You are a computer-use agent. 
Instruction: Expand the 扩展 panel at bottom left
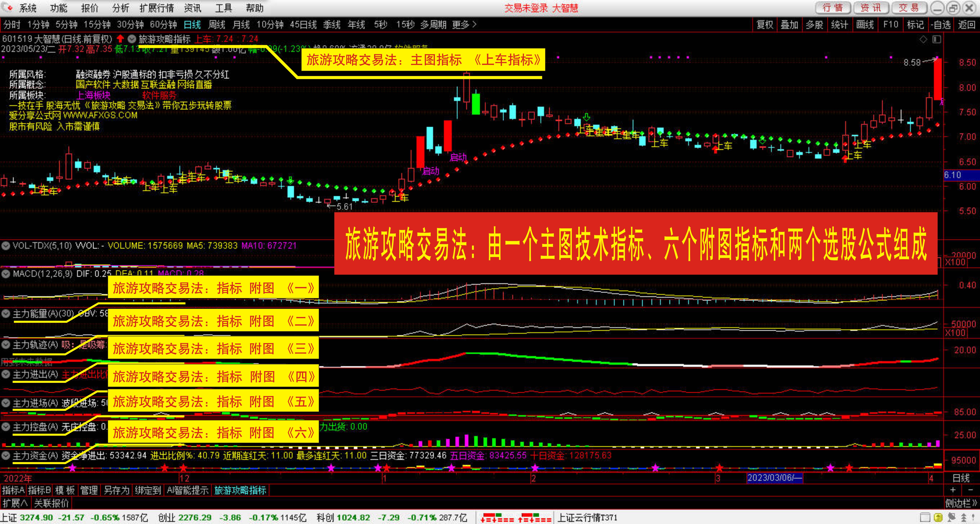pyautogui.click(x=15, y=503)
